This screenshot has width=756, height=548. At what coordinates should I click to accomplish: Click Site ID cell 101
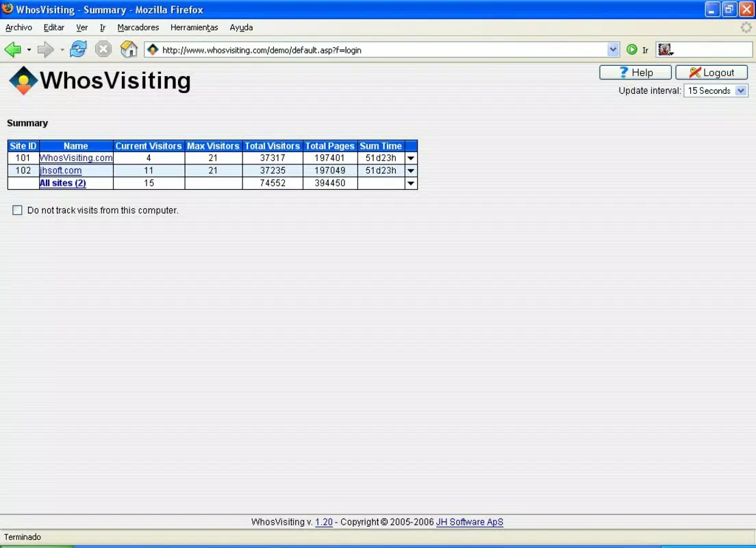[23, 158]
